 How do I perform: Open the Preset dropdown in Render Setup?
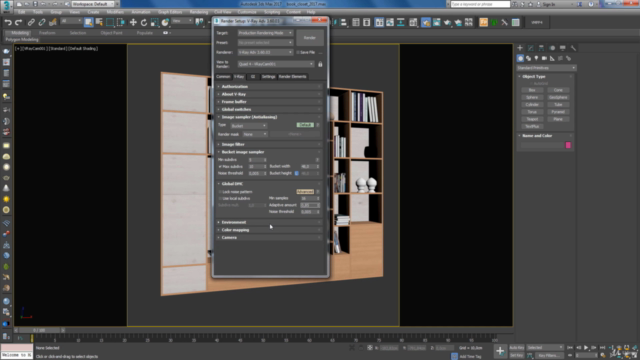pos(265,42)
